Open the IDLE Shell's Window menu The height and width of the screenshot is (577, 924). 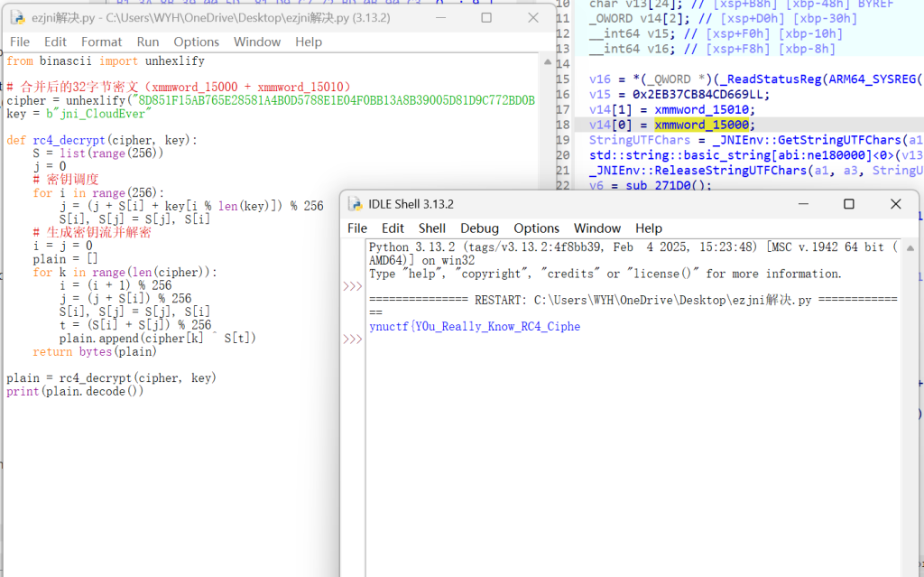[597, 228]
